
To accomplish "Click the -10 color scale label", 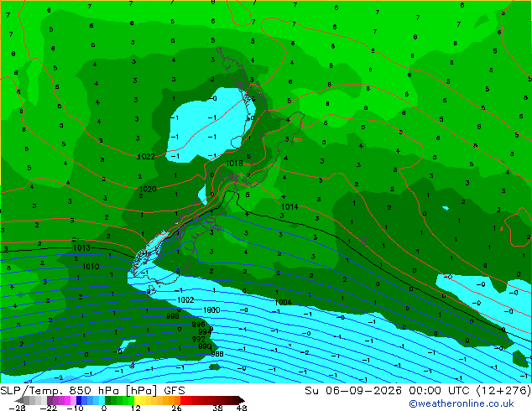I will (75, 408).
